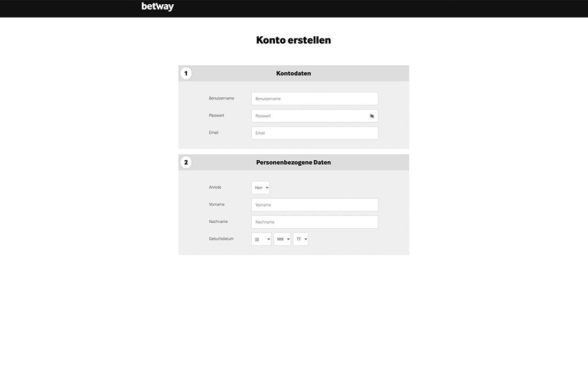
Task: Click the Email field label
Action: coord(213,133)
